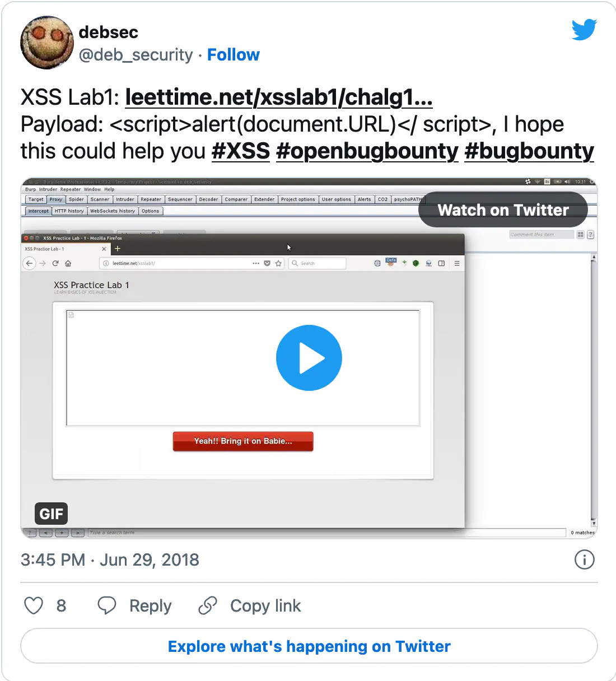Click the Reply speech bubble icon
Screen dimensions: 616x681
[x=106, y=605]
